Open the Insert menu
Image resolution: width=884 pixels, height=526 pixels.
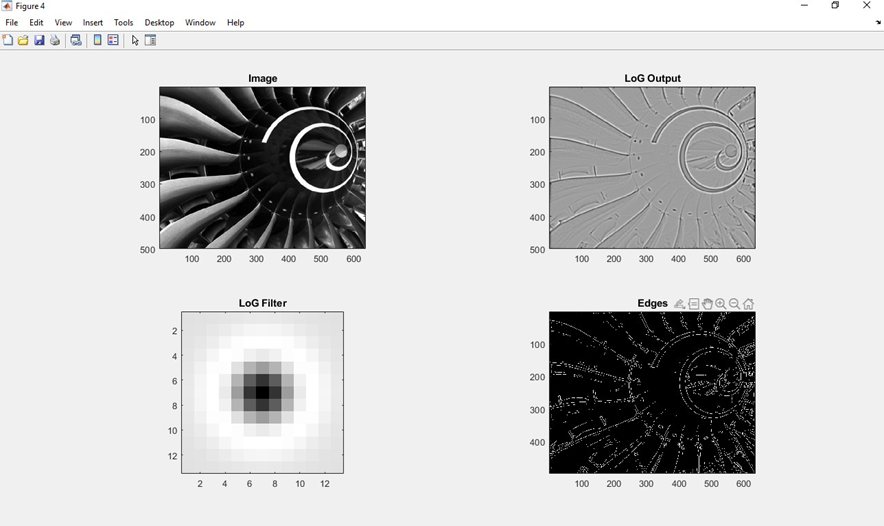point(92,23)
